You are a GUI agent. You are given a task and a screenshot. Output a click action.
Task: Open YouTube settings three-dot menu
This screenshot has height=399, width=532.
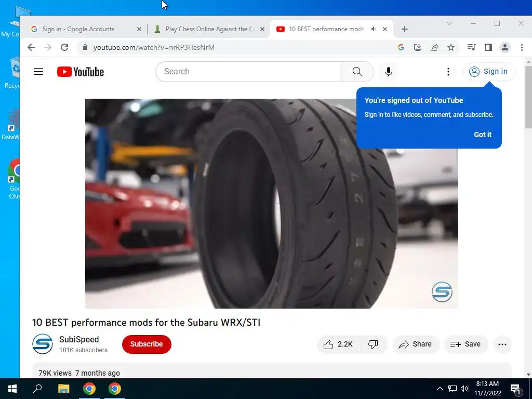tap(448, 72)
